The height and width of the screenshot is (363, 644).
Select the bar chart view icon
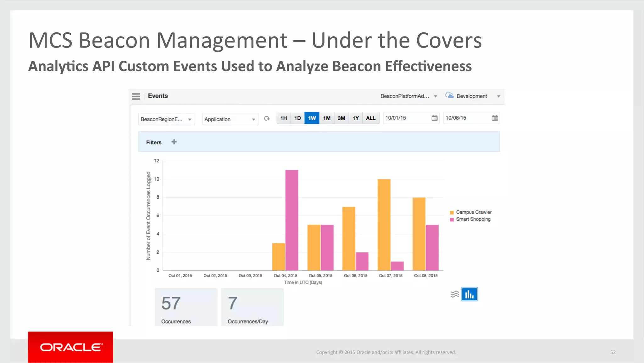pos(469,294)
